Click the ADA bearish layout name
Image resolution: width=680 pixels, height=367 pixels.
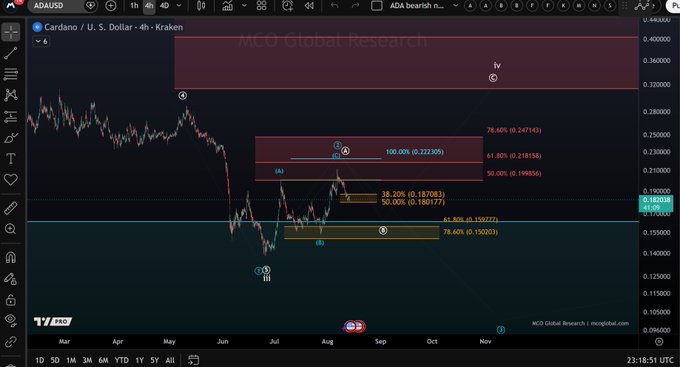[x=417, y=6]
